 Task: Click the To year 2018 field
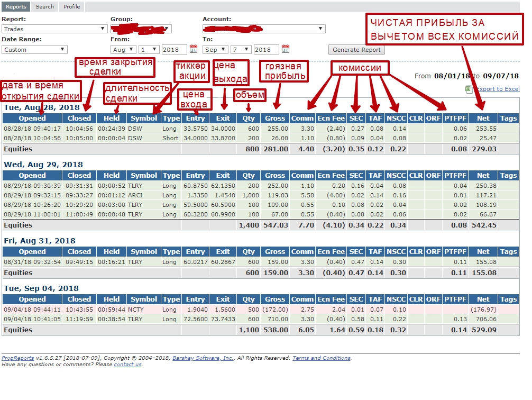[266, 49]
